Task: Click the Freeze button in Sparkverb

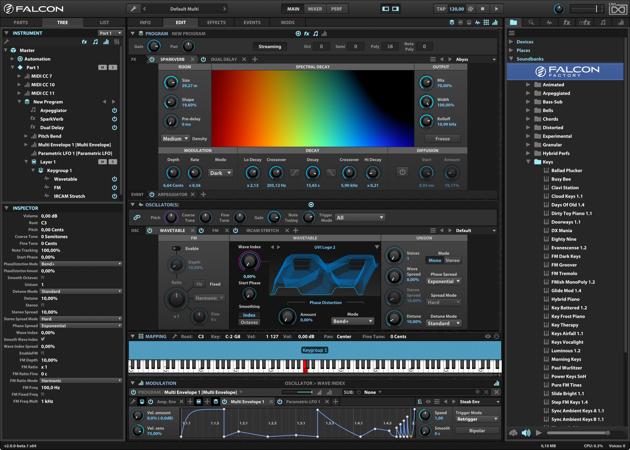Action: click(x=442, y=139)
